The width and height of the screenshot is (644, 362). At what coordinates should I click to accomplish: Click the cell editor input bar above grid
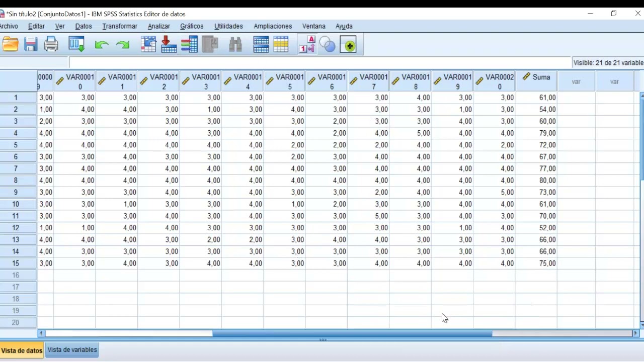320,63
